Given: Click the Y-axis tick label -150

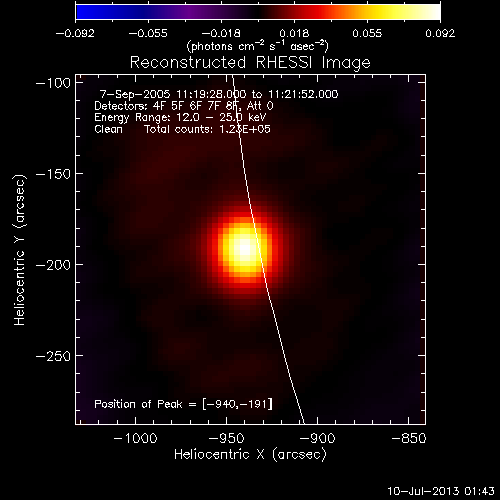Looking at the screenshot, I should tap(53, 174).
